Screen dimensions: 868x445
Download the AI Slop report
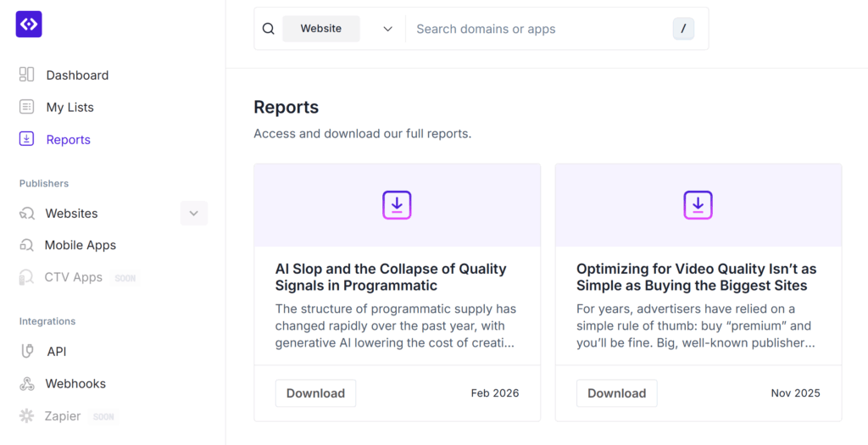click(x=315, y=393)
